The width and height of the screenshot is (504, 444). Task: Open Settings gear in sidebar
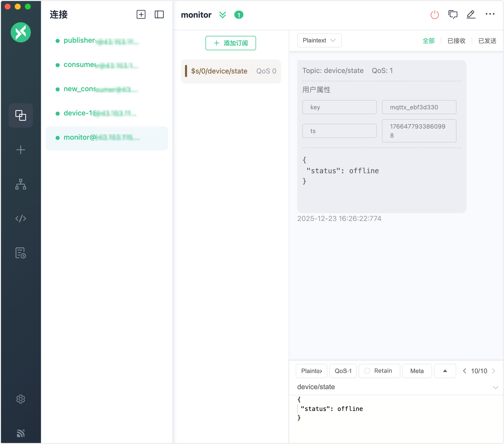21,399
